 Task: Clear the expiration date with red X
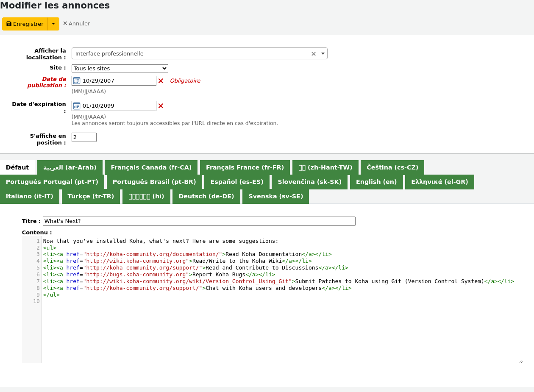161,106
